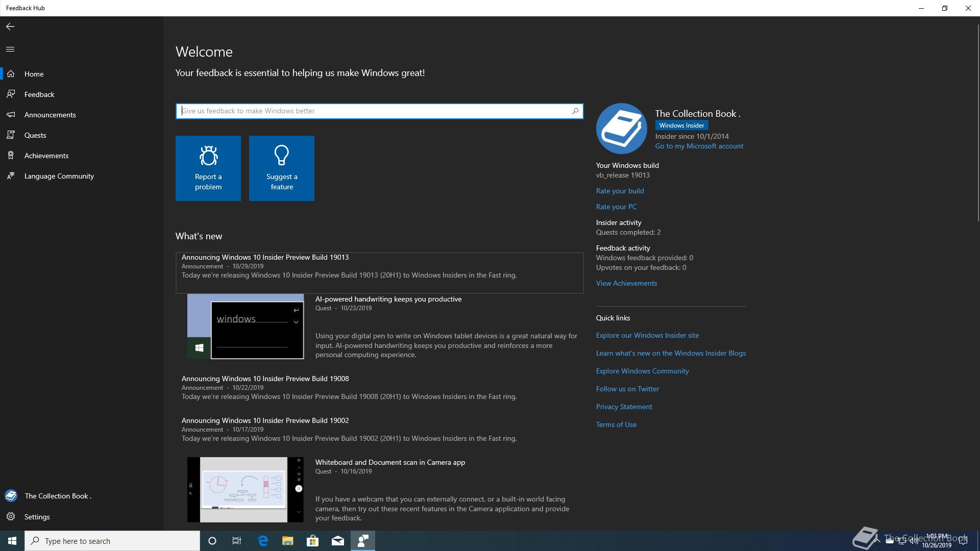Go to Announcements in sidebar
Viewport: 980px width, 551px height.
pyautogui.click(x=50, y=115)
